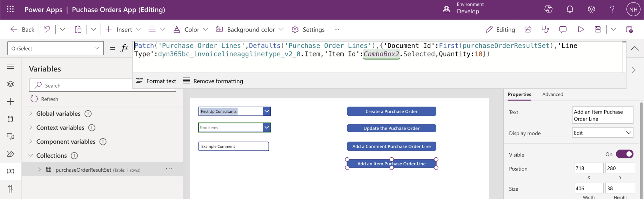Click the Context variables info icon
Viewport: 644px width, 199px height.
pyautogui.click(x=92, y=128)
